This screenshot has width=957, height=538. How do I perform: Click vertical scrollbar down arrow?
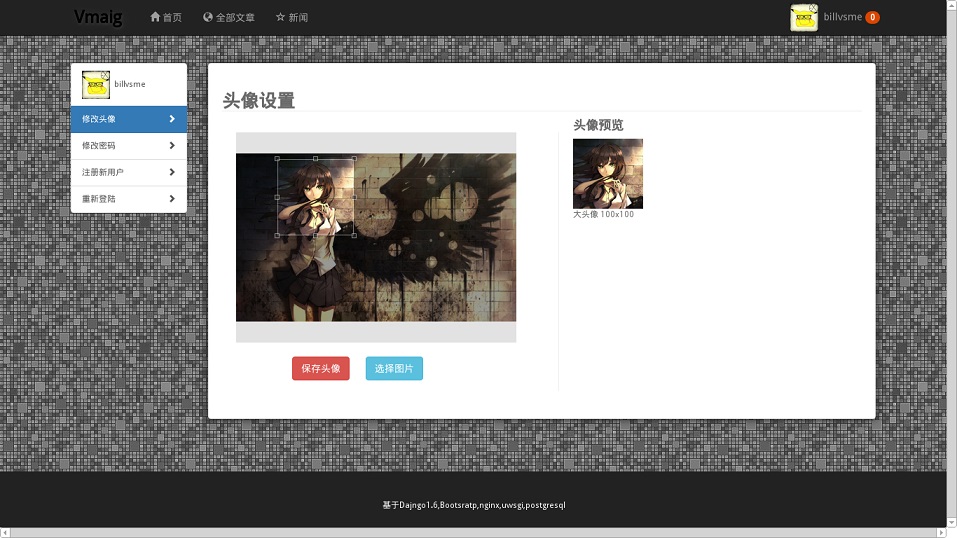click(x=952, y=523)
